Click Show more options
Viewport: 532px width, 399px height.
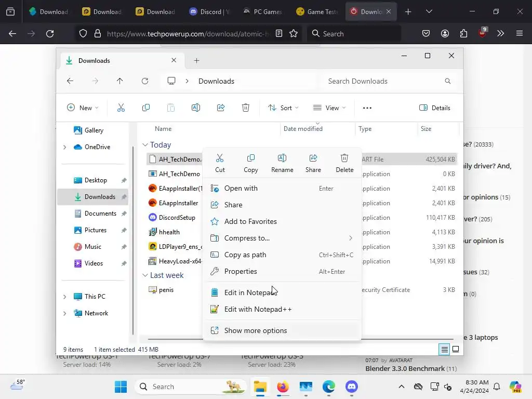click(x=282, y=330)
